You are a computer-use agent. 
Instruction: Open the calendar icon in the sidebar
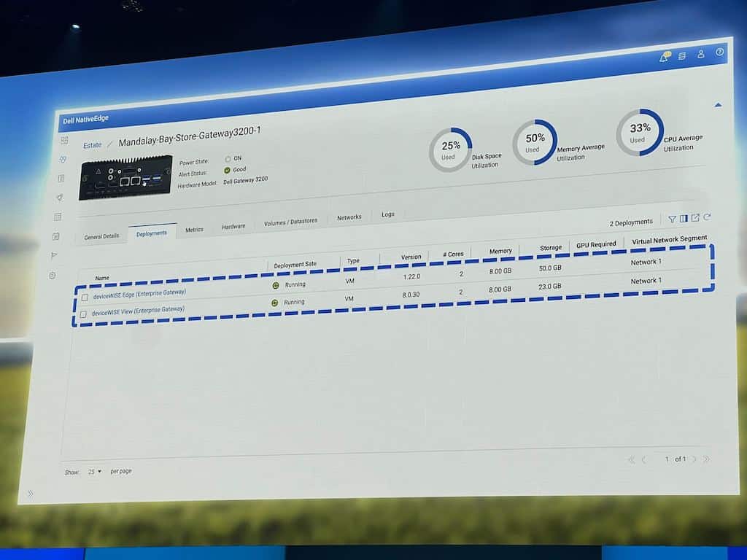tap(56, 236)
